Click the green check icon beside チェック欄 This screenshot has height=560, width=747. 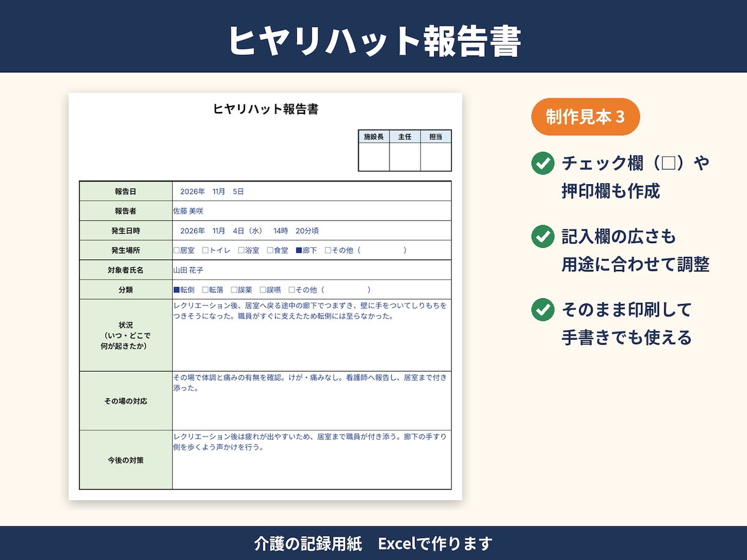tap(542, 163)
